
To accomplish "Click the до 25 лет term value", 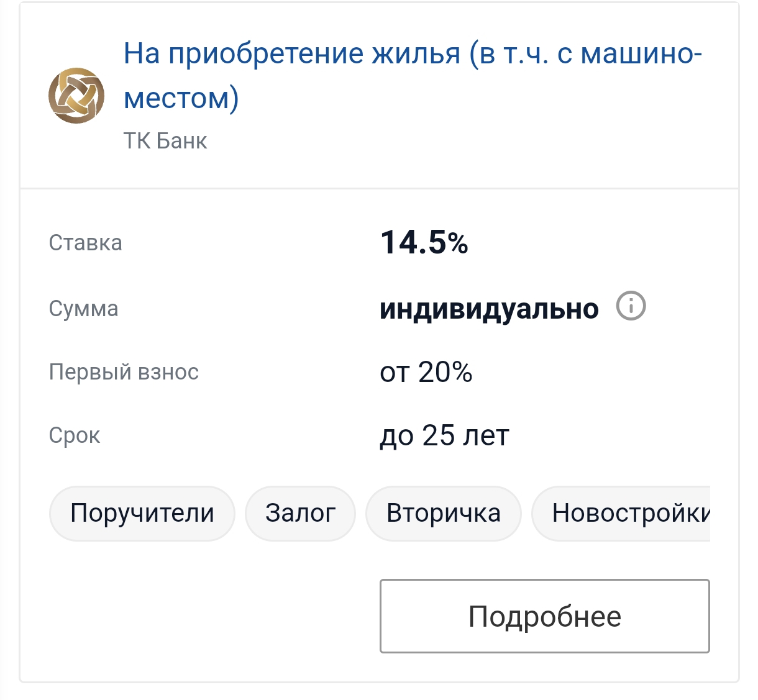I will [x=444, y=435].
